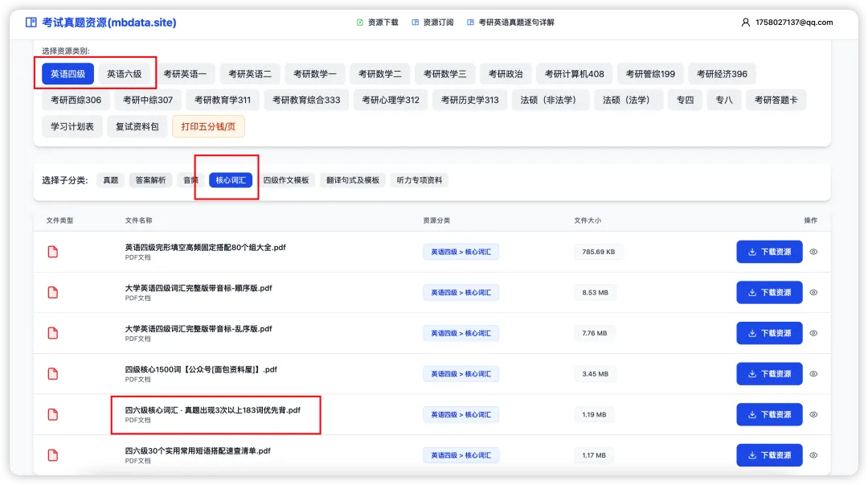Viewport: 868px width, 485px height.
Task: Open the eye preview icon for 四六级核心词汇 file
Action: [813, 414]
